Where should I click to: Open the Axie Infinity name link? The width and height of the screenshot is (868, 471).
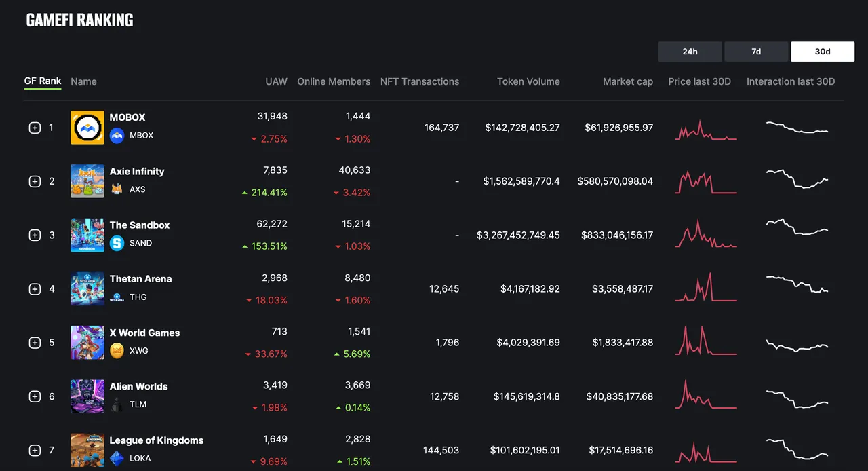pyautogui.click(x=137, y=172)
